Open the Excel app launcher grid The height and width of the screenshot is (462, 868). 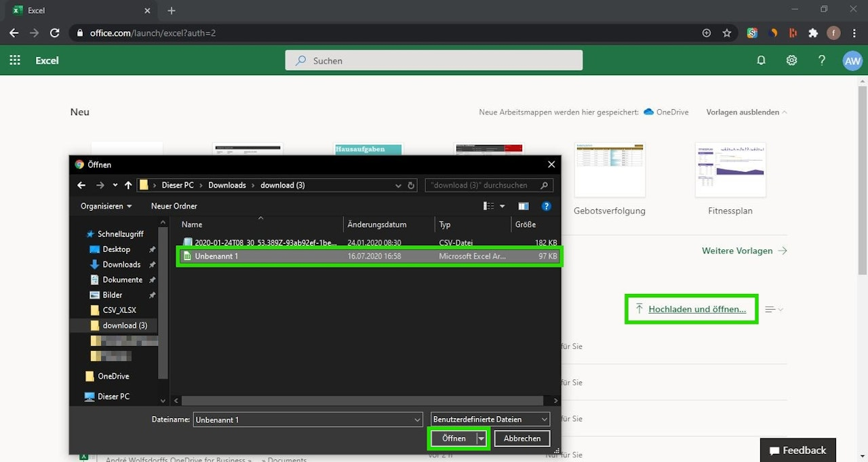pyautogui.click(x=15, y=60)
